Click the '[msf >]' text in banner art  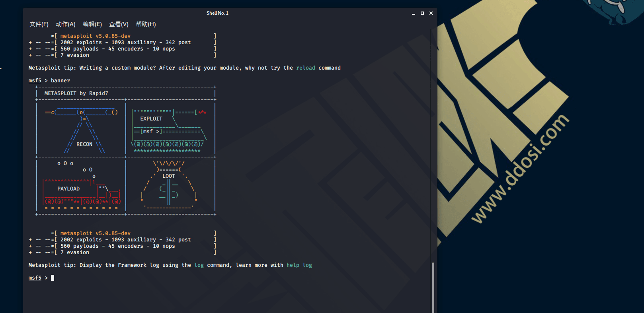151,132
